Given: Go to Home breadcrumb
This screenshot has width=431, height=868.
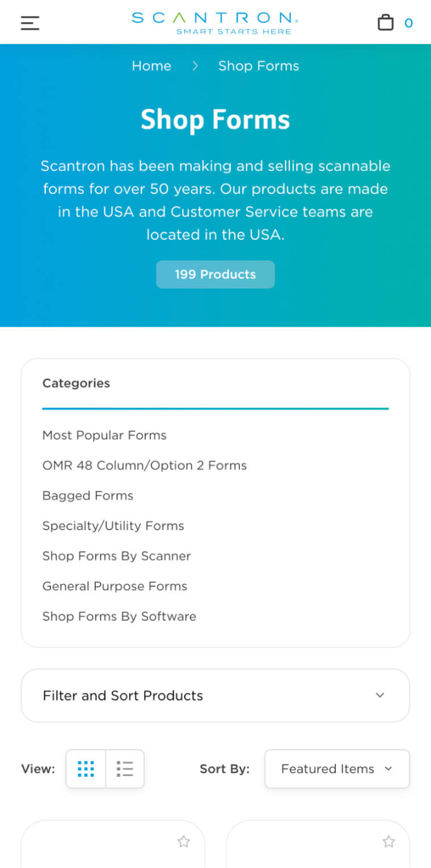Looking at the screenshot, I should (151, 66).
